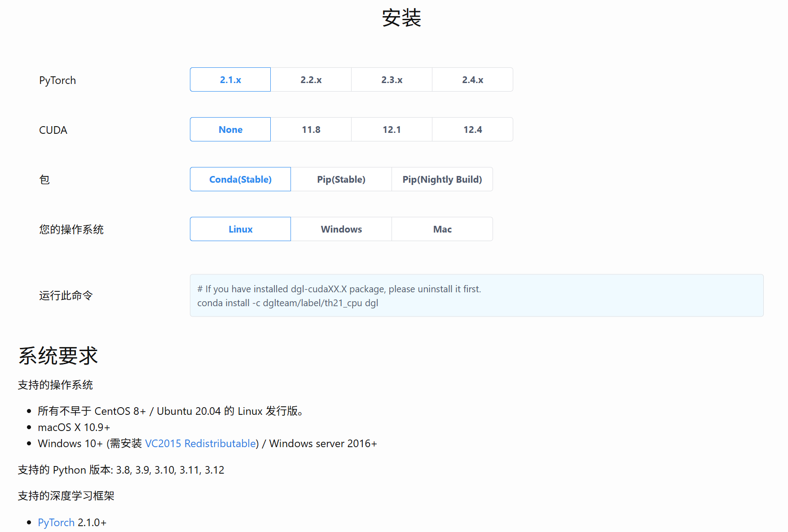Click the PyTorch row label
This screenshot has height=532, width=788.
click(x=57, y=80)
